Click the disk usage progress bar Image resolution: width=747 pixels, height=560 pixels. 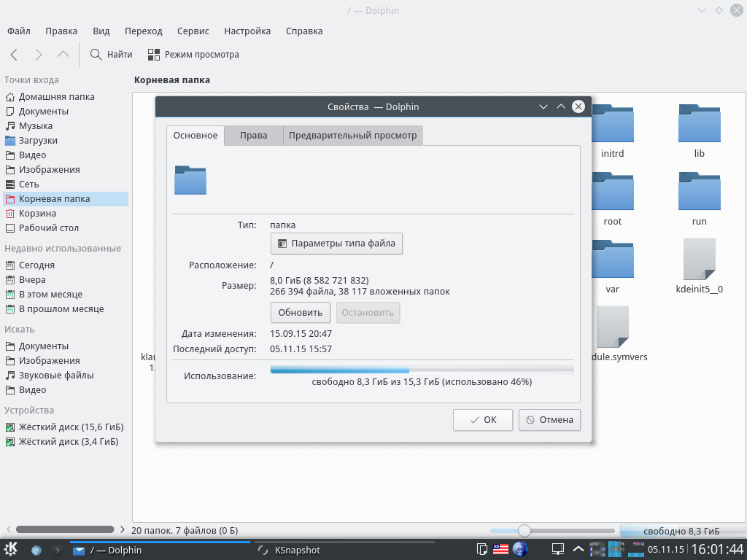[422, 370]
